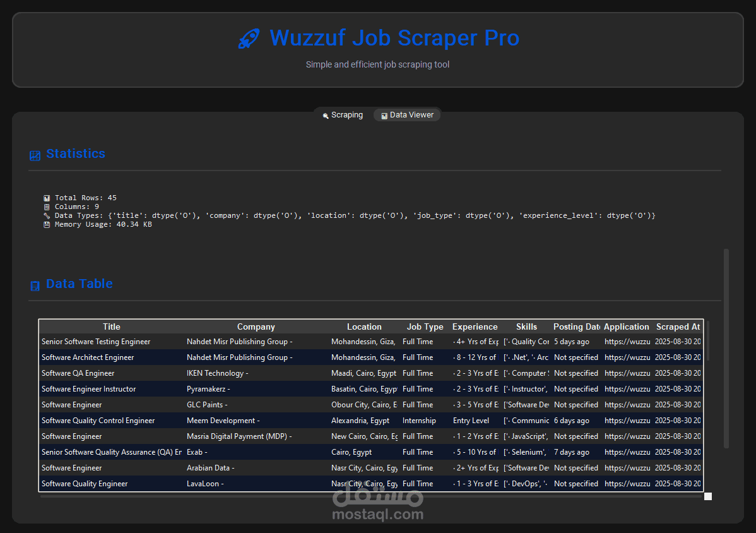Click the Maadi, Cairo, Egypt location cell
Image resolution: width=756 pixels, height=533 pixels.
364,373
